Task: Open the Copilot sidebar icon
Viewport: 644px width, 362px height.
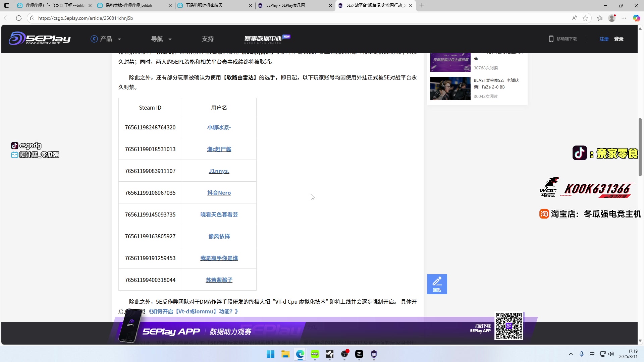Action: [636, 18]
